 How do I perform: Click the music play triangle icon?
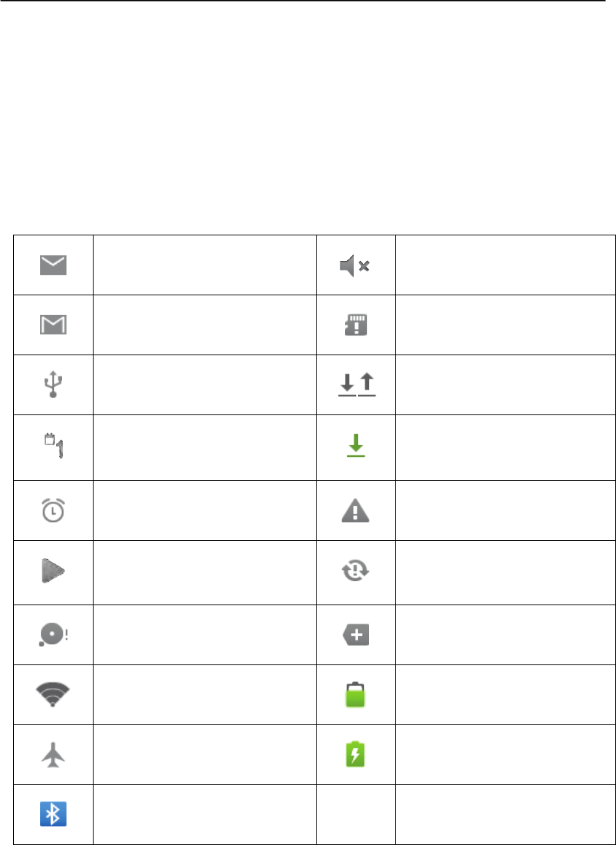[53, 571]
